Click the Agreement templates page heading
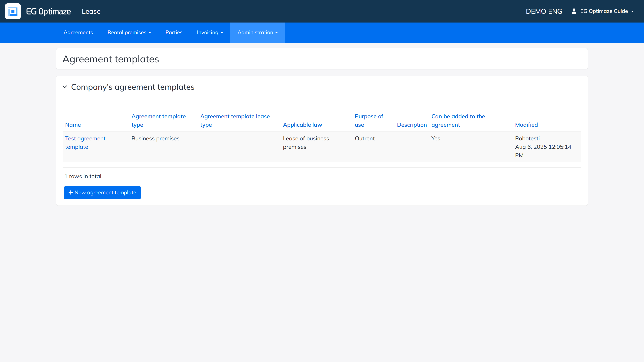The width and height of the screenshot is (644, 362). (111, 59)
